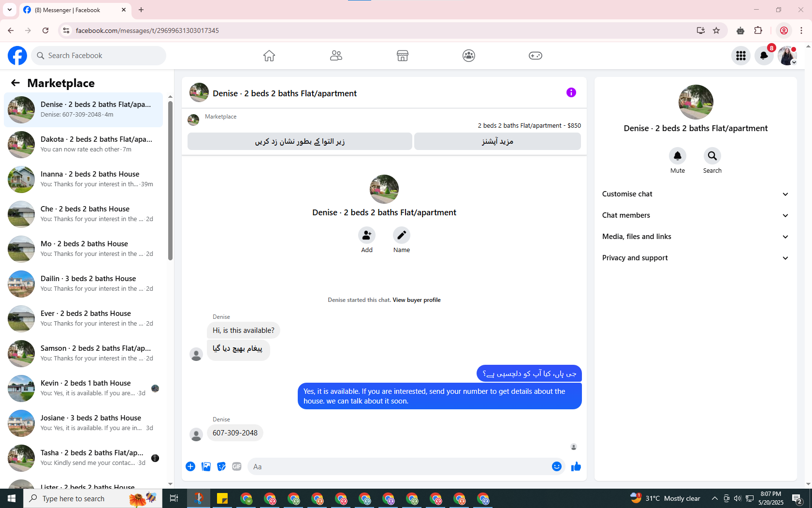Open the Menu grid icon
Image resolution: width=812 pixels, height=508 pixels.
(741, 56)
